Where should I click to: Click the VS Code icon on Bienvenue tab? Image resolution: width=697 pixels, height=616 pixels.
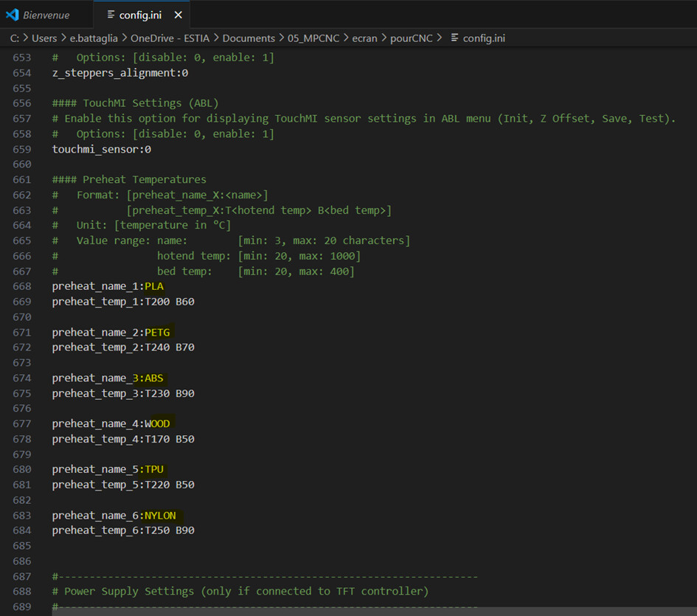click(x=12, y=15)
